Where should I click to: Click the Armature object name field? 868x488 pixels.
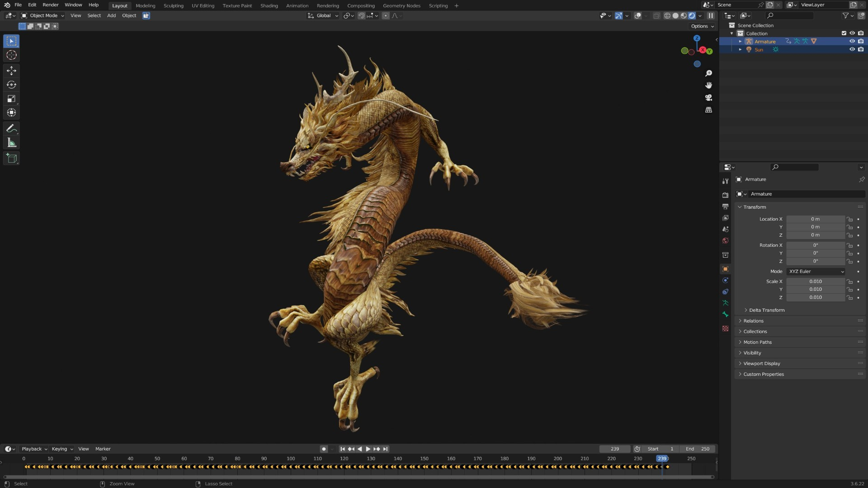[806, 194]
